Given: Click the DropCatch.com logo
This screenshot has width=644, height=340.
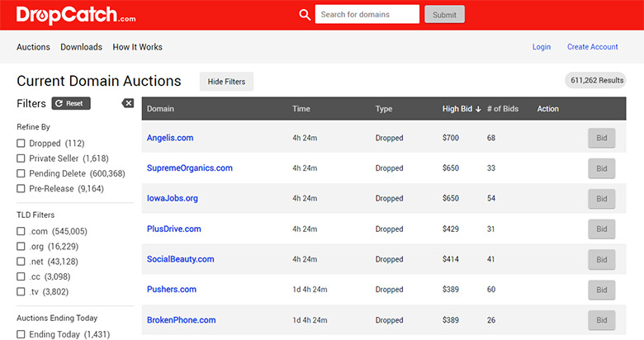Looking at the screenshot, I should pos(76,15).
